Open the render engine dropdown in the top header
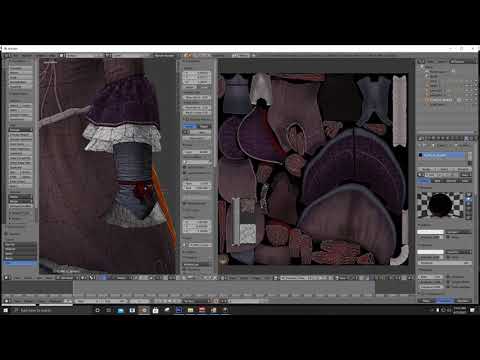This screenshot has width=480, height=360. 164,55
